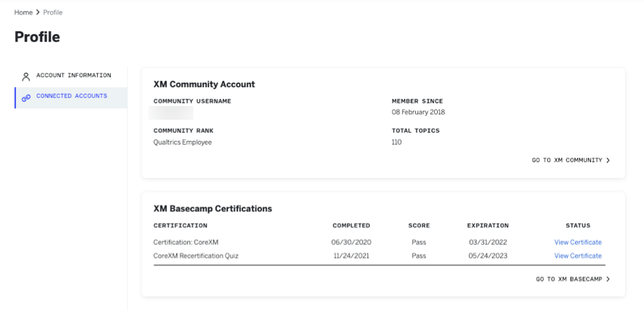Click the Community Rank label
The width and height of the screenshot is (644, 322).
click(183, 130)
